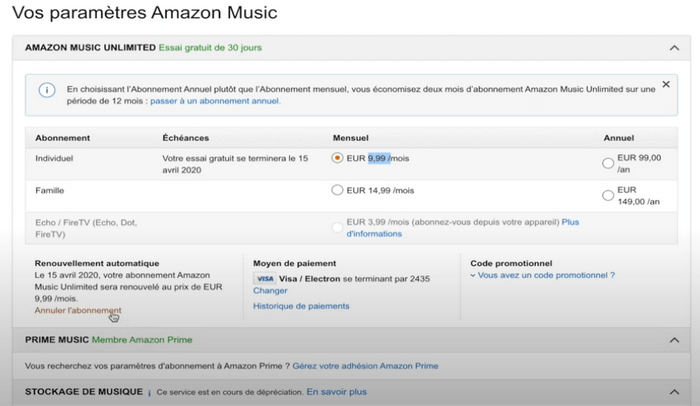Click 'Gérez votre adhésion Amazon Prime' link
This screenshot has height=406, width=700.
[x=365, y=366]
